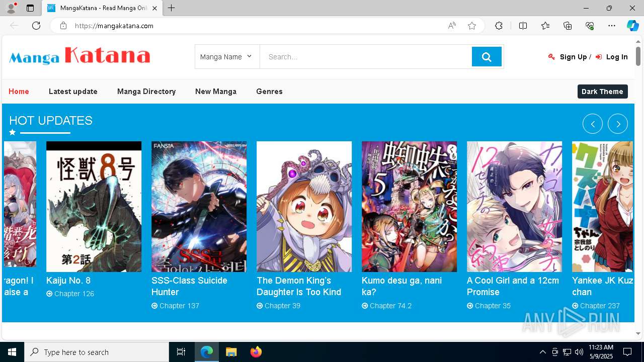Viewport: 644px width, 362px height.
Task: Open the Genres menu item
Action: click(x=269, y=92)
